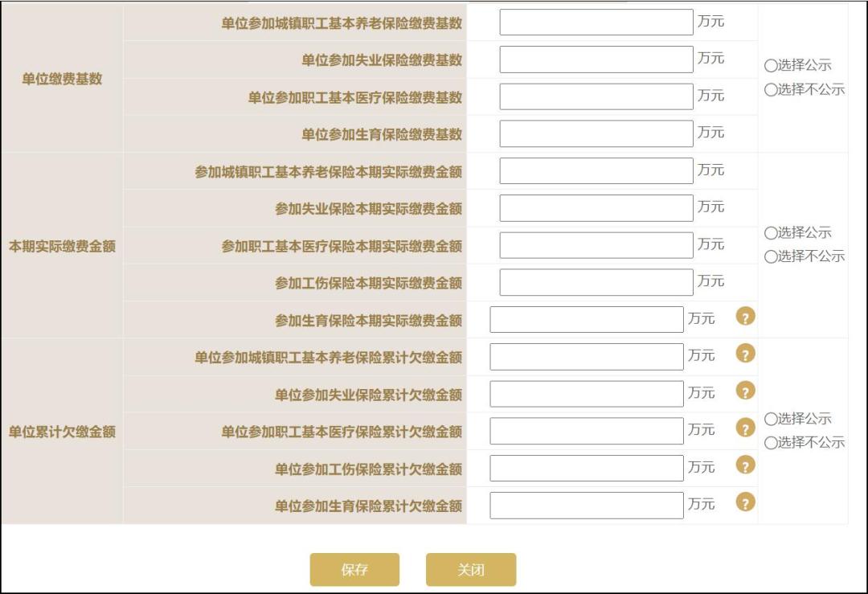Click the 单位参加失业保险缴费基数 input field
868x594 pixels.
point(596,59)
